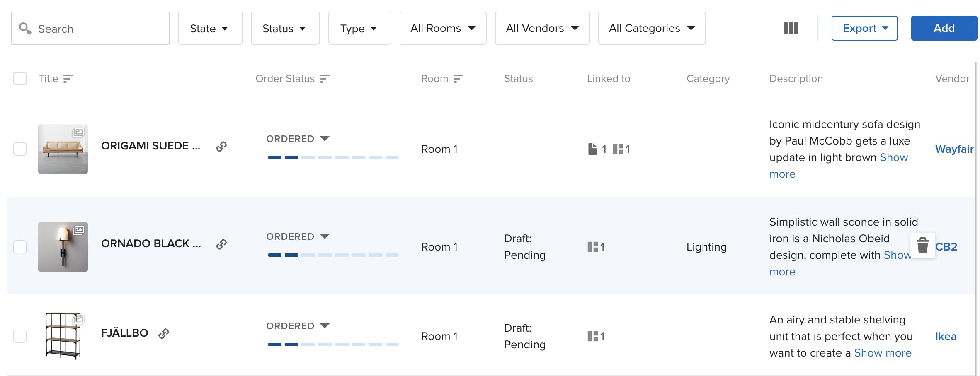This screenshot has height=376, width=980.
Task: Delete the Ornado Black item with the trash icon
Action: 922,245
